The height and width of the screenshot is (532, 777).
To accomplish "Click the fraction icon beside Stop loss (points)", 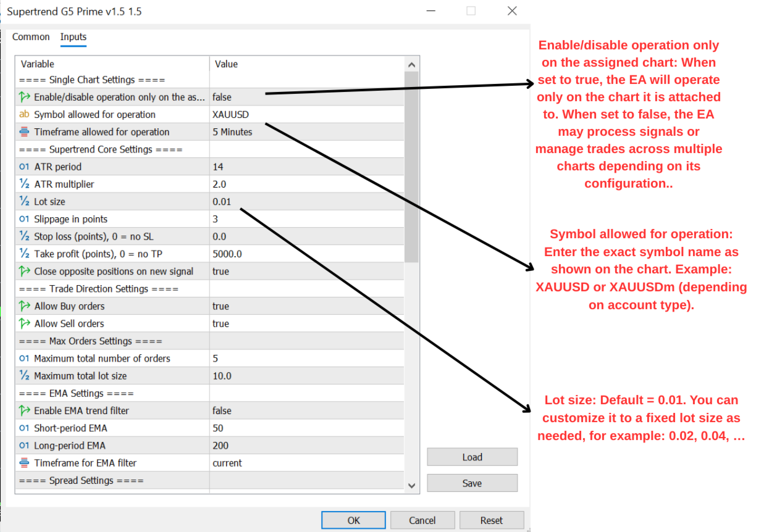I will 25,236.
